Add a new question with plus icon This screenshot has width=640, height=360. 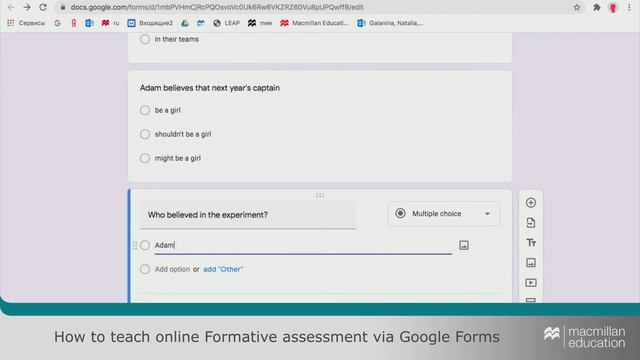[x=531, y=203]
